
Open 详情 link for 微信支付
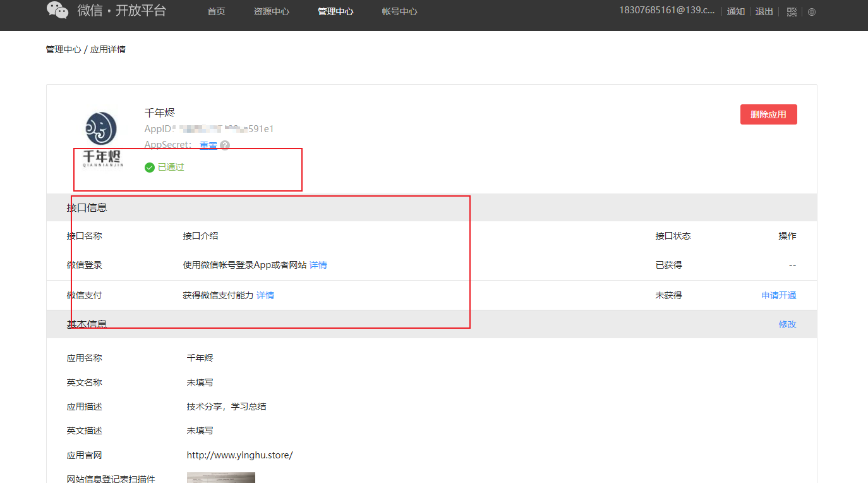(265, 295)
